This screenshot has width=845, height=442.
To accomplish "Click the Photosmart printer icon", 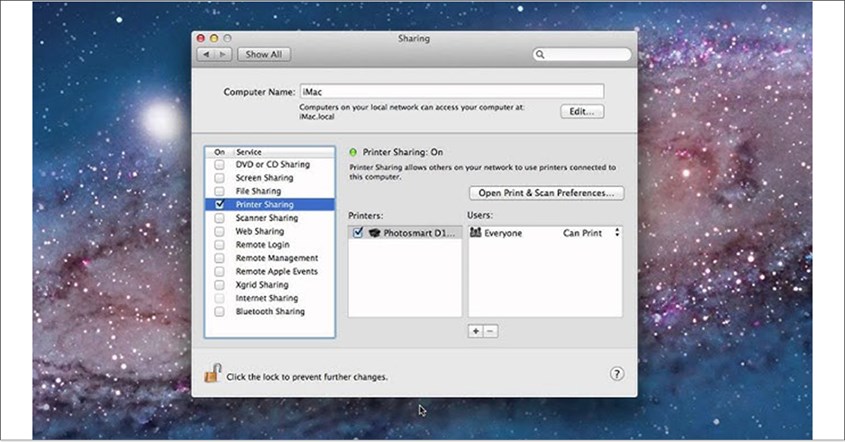I will pos(375,233).
